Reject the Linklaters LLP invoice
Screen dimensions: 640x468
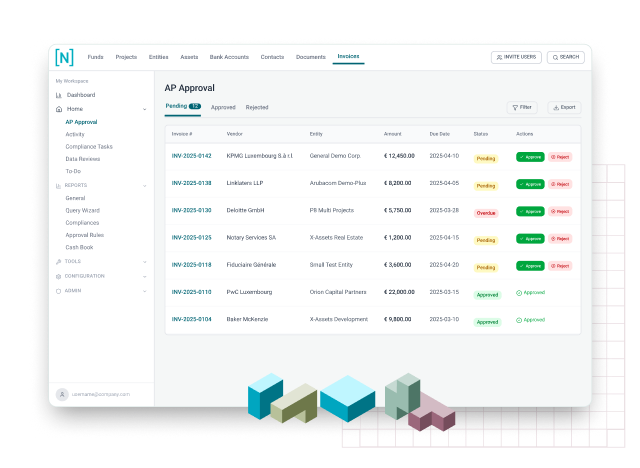560,184
